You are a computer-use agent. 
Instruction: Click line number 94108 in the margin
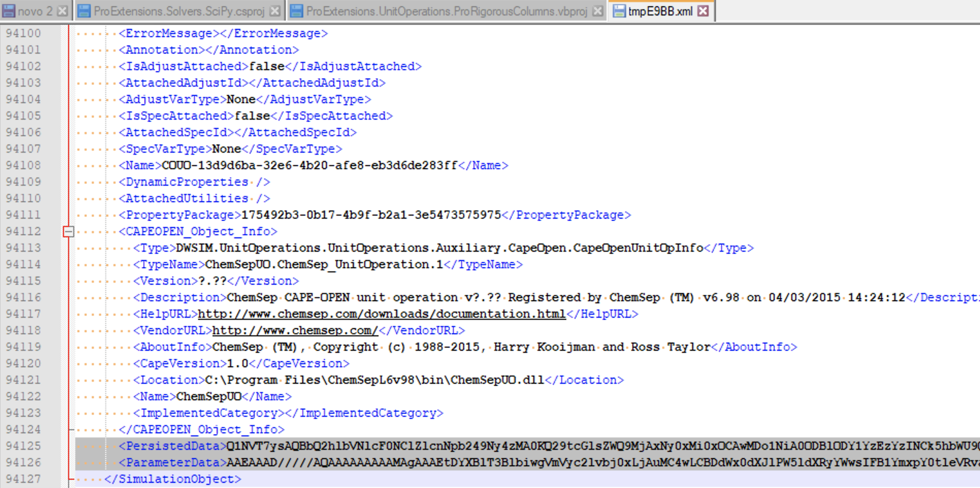pyautogui.click(x=23, y=165)
